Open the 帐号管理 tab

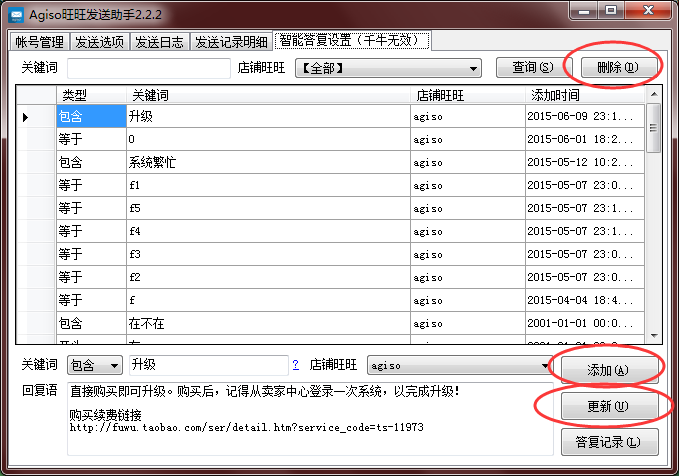[39, 42]
